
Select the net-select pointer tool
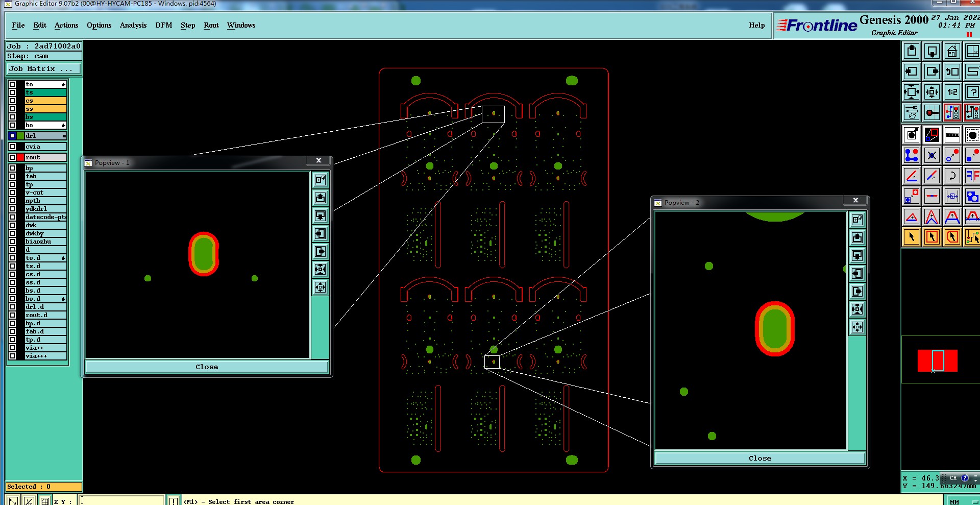972,237
